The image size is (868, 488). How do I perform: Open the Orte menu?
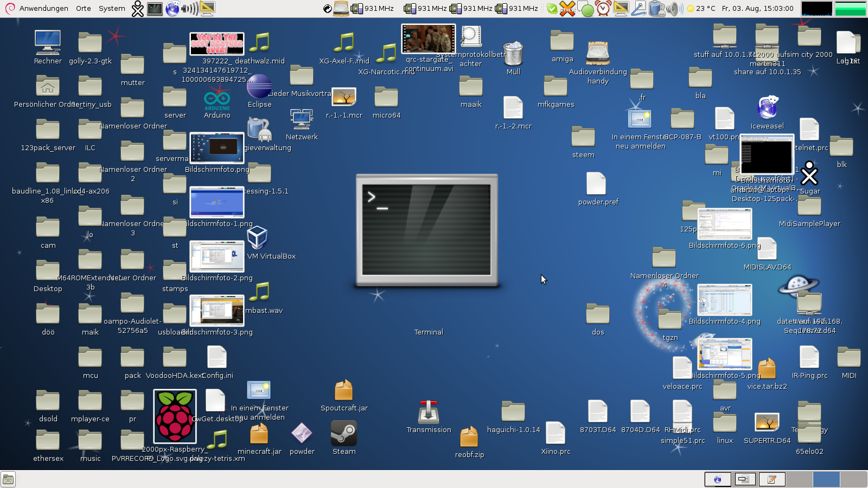coord(84,8)
